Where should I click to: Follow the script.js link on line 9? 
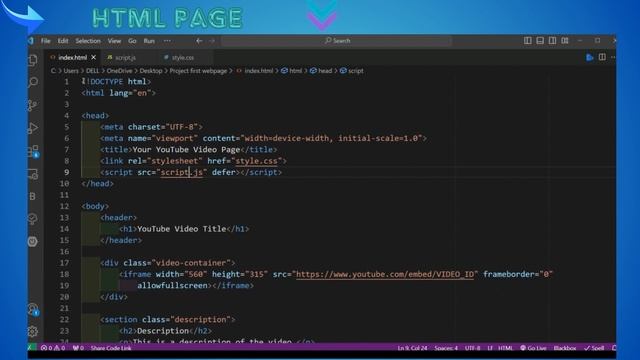click(x=182, y=172)
